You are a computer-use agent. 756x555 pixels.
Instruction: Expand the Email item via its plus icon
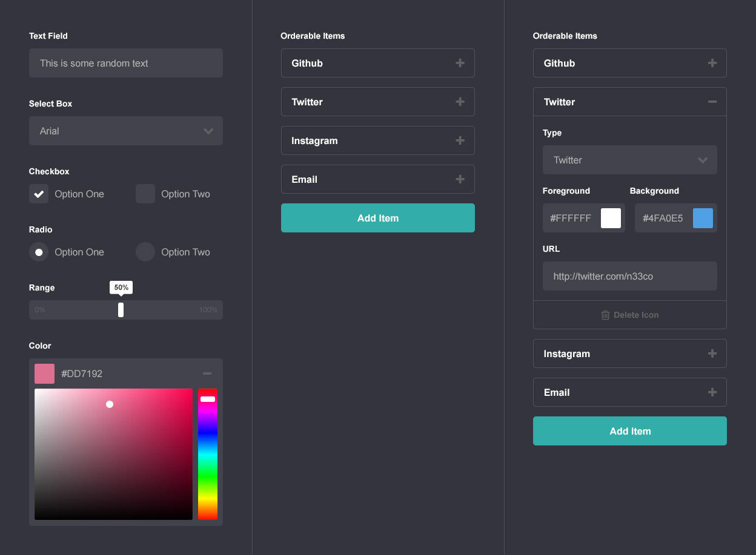pos(460,179)
